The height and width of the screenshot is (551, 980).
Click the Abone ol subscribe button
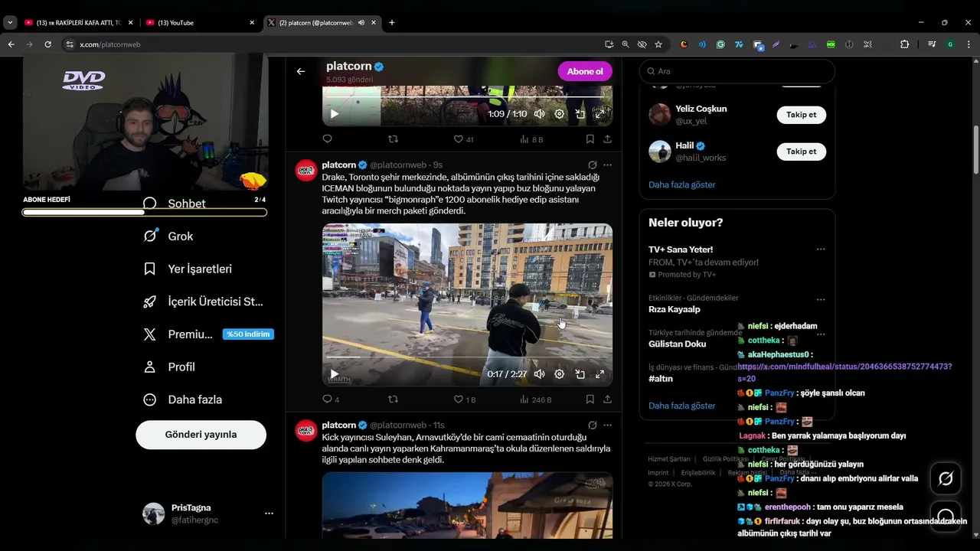tap(585, 71)
